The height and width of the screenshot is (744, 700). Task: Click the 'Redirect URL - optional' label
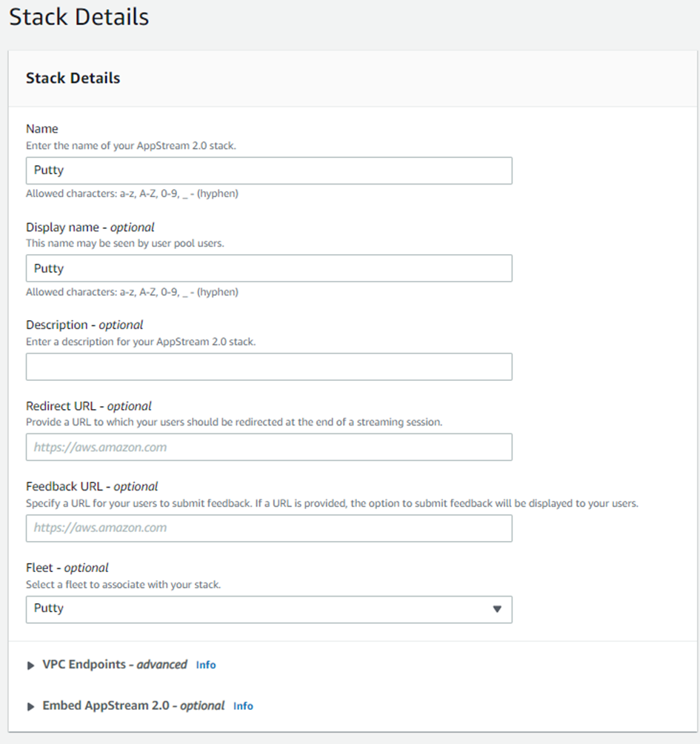pyautogui.click(x=89, y=406)
